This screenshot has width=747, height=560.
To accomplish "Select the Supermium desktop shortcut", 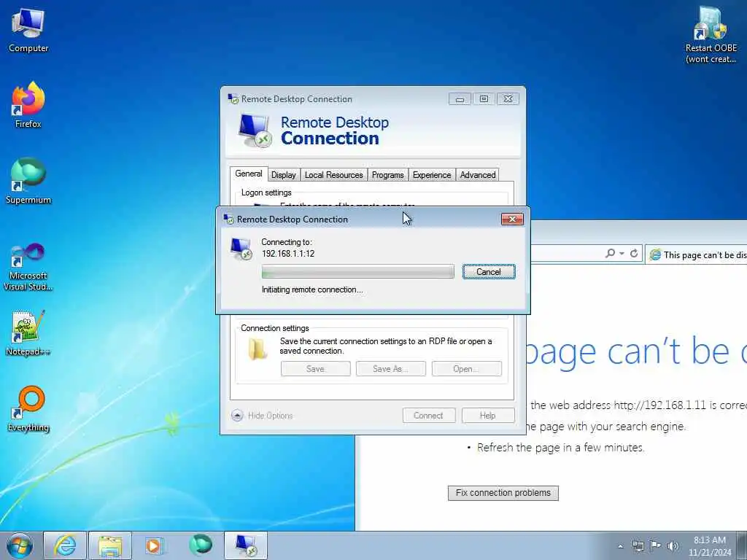I will (28, 181).
